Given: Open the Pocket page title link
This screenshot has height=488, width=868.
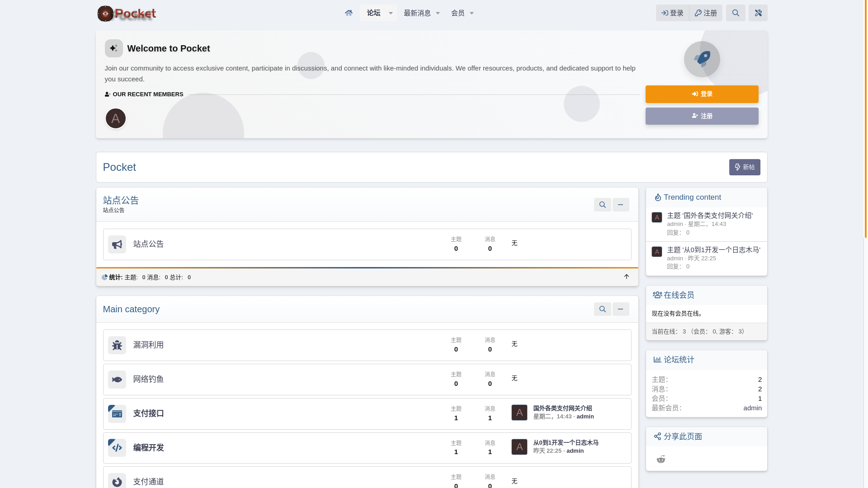Looking at the screenshot, I should [119, 167].
